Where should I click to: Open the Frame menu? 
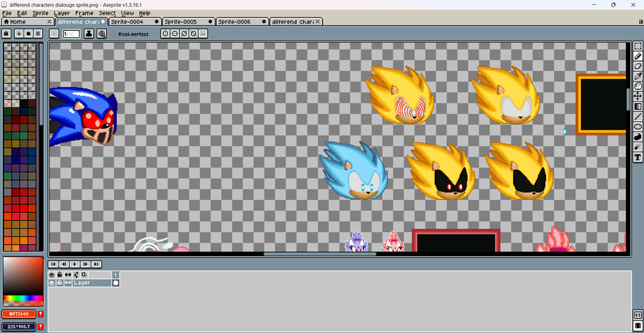[x=84, y=13]
